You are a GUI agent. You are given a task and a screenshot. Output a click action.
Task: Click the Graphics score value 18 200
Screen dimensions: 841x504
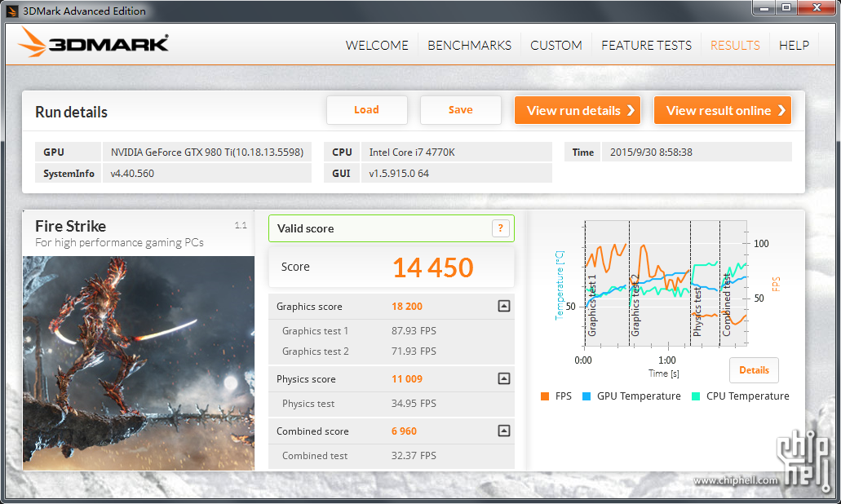coord(407,306)
